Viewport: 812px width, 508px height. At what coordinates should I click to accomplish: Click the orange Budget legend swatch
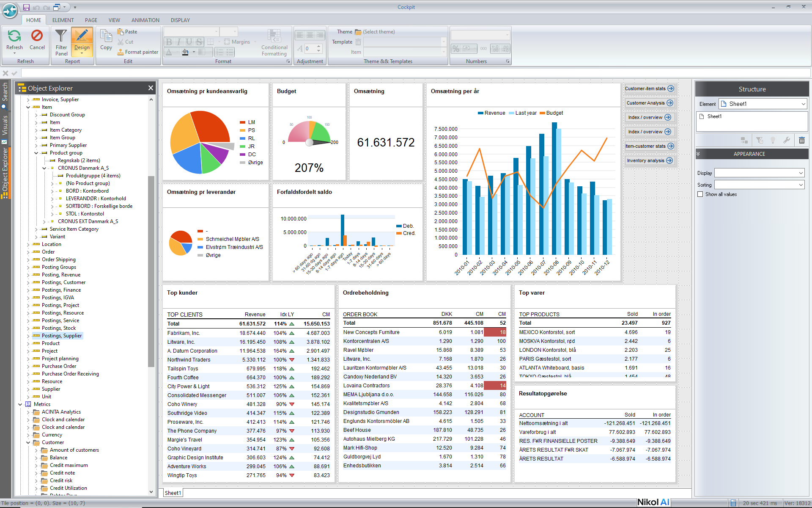pos(542,113)
